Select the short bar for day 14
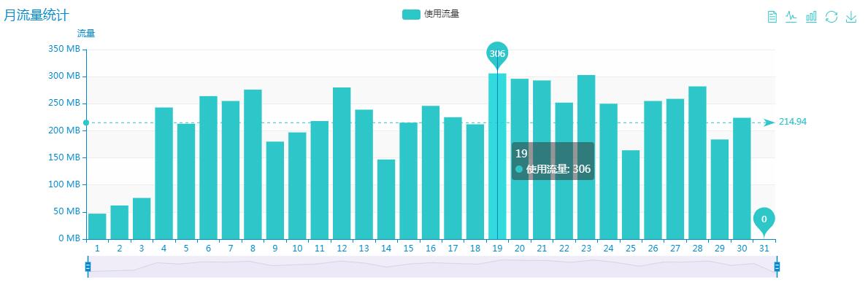Viewport: 868px width, 293px height. pos(386,199)
